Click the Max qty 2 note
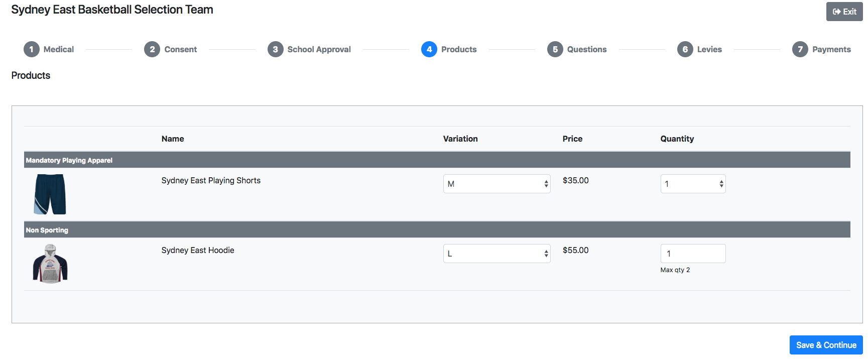The height and width of the screenshot is (359, 868). [675, 270]
